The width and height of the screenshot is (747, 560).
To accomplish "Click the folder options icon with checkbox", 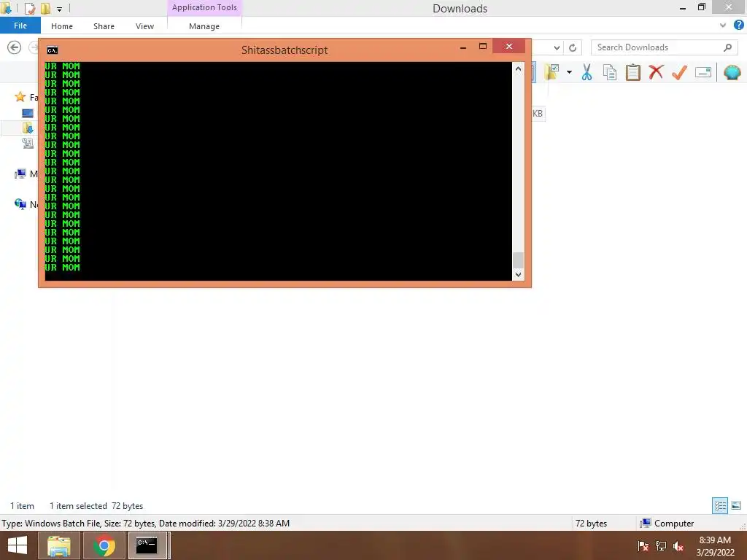I will tap(552, 72).
